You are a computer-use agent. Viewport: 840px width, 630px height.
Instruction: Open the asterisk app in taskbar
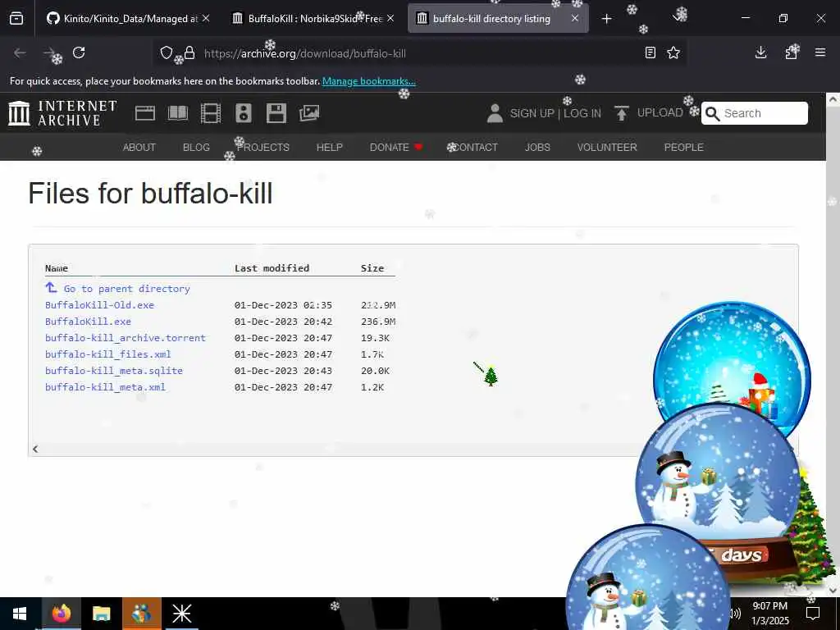181,614
